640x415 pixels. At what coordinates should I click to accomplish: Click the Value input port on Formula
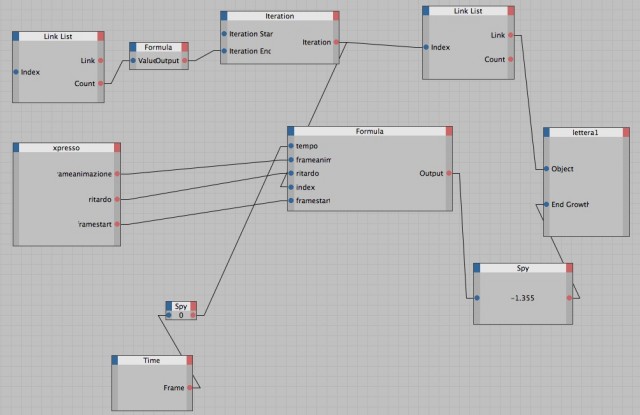pos(133,60)
